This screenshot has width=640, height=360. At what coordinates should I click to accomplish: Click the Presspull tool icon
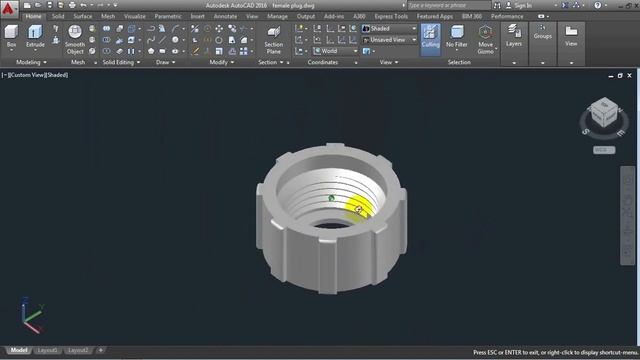coord(56,40)
